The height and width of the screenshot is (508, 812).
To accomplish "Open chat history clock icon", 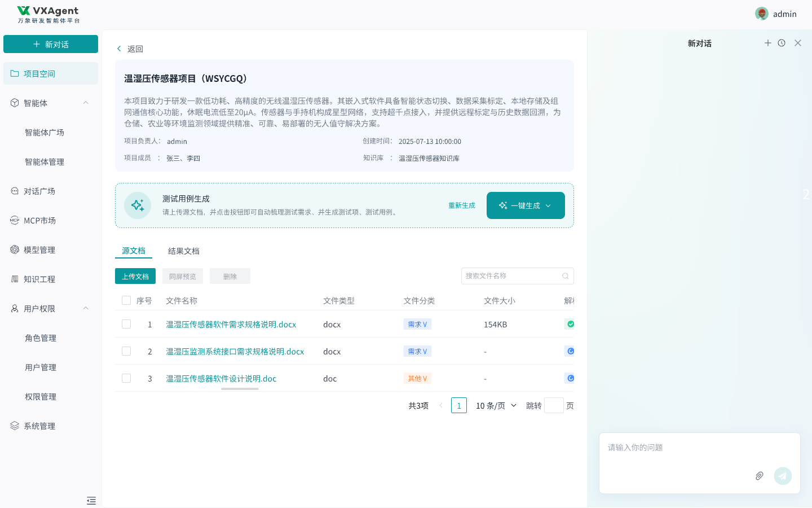I will (782, 43).
